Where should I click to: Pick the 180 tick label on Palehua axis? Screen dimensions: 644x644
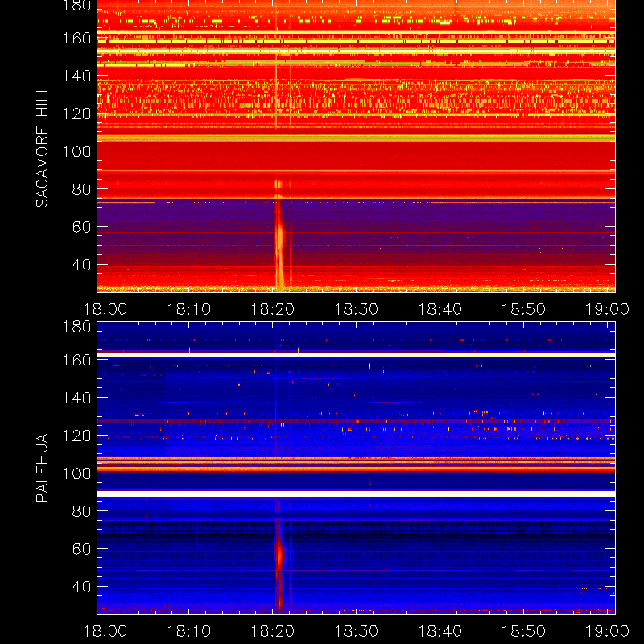(x=76, y=327)
